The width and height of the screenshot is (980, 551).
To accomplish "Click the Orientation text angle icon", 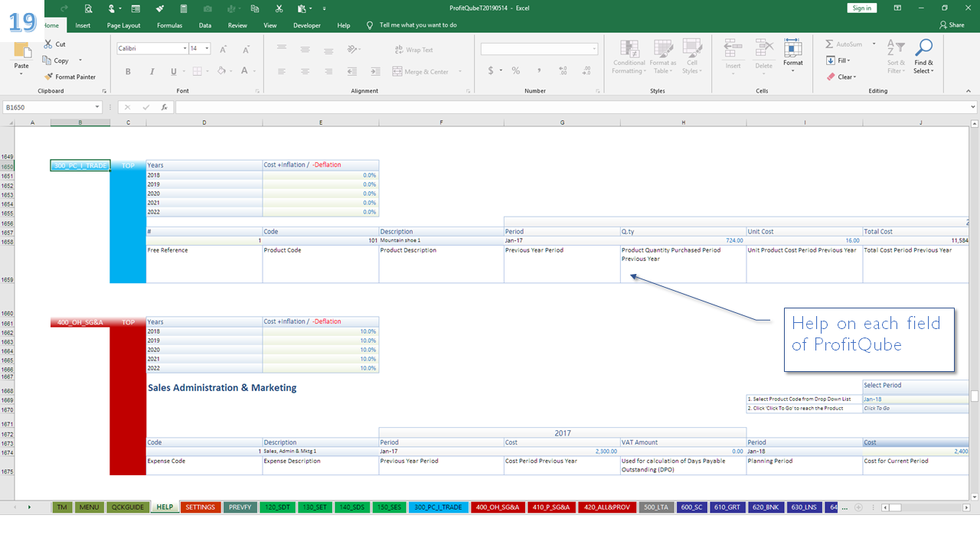I will coord(352,49).
